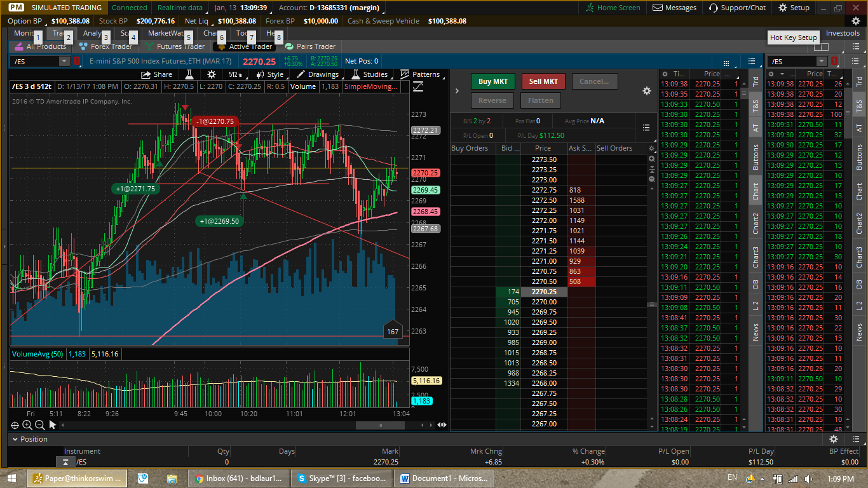Open the 512 tk timeframe dropdown

[236, 74]
